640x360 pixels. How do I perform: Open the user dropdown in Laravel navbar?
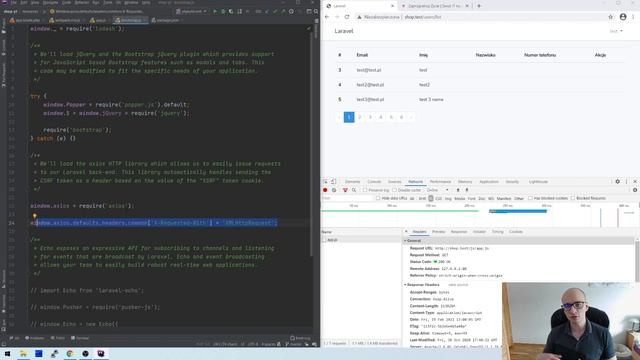[x=616, y=31]
